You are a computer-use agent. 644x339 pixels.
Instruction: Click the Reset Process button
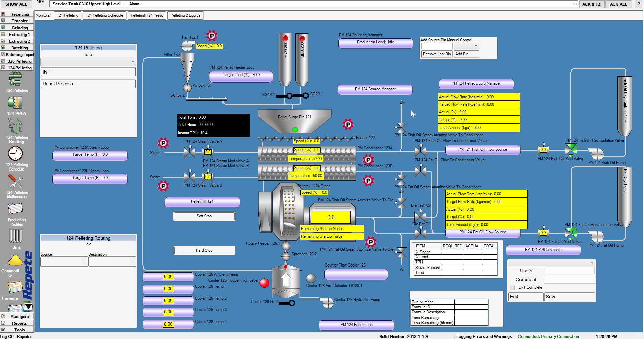(x=88, y=84)
